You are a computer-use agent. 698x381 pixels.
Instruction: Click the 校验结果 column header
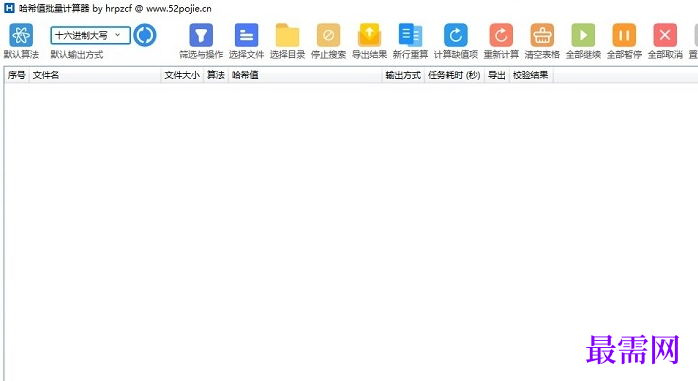click(531, 75)
